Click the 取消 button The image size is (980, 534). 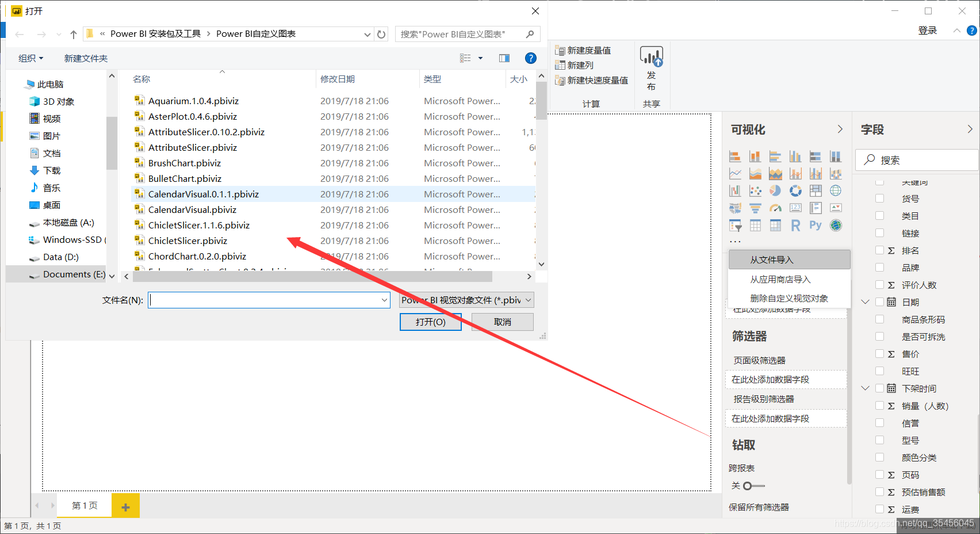click(503, 322)
